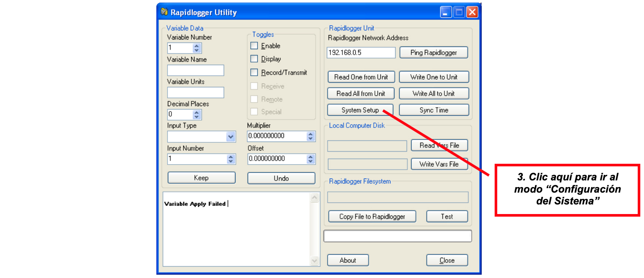644x278 pixels.
Task: Open the Input Type dropdown
Action: pyautogui.click(x=231, y=137)
